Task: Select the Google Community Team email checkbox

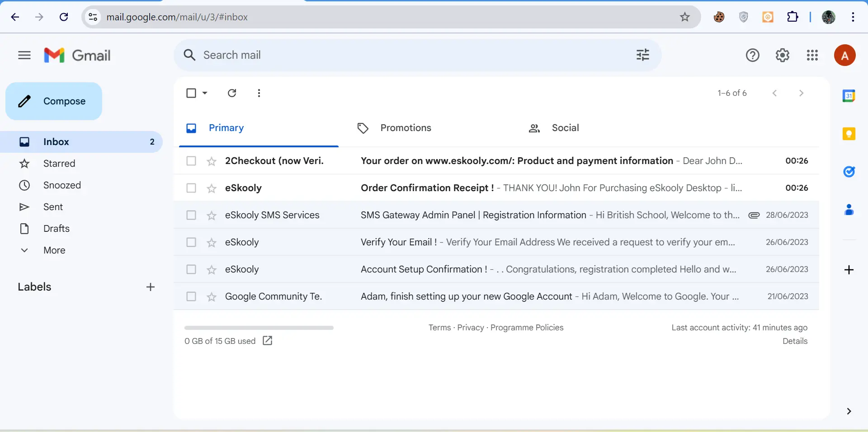Action: (x=191, y=296)
